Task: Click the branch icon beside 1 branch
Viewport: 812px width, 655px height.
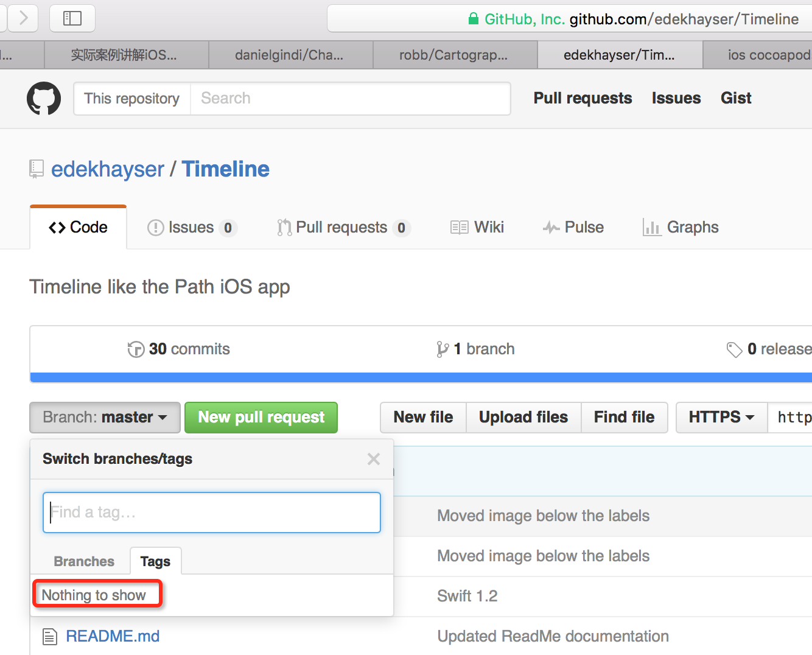Action: click(x=443, y=349)
